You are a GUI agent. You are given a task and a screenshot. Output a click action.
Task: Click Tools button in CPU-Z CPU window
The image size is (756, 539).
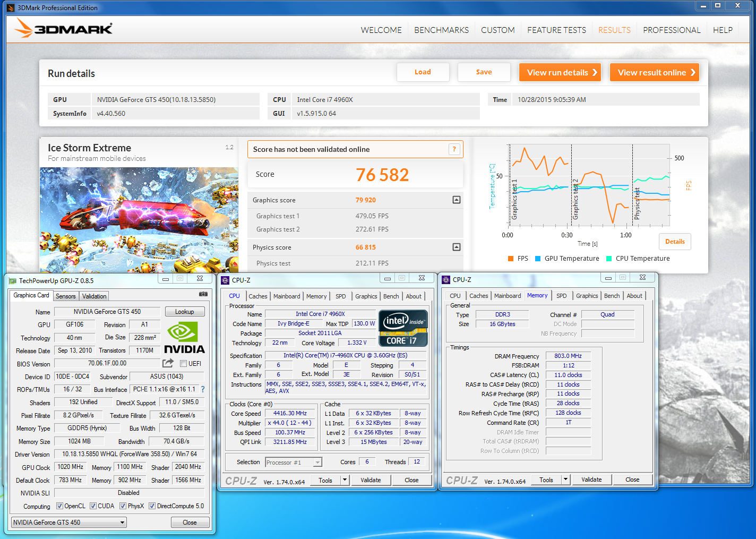point(325,480)
